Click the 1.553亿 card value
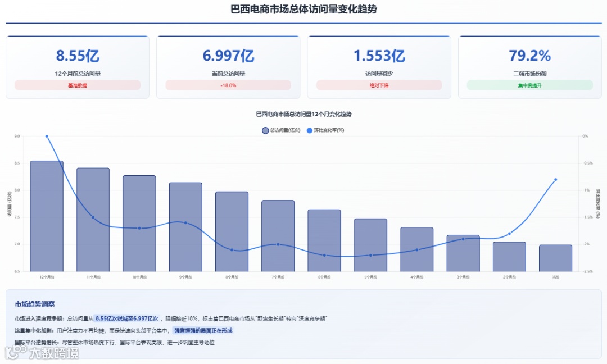This screenshot has height=364, width=607. [379, 56]
